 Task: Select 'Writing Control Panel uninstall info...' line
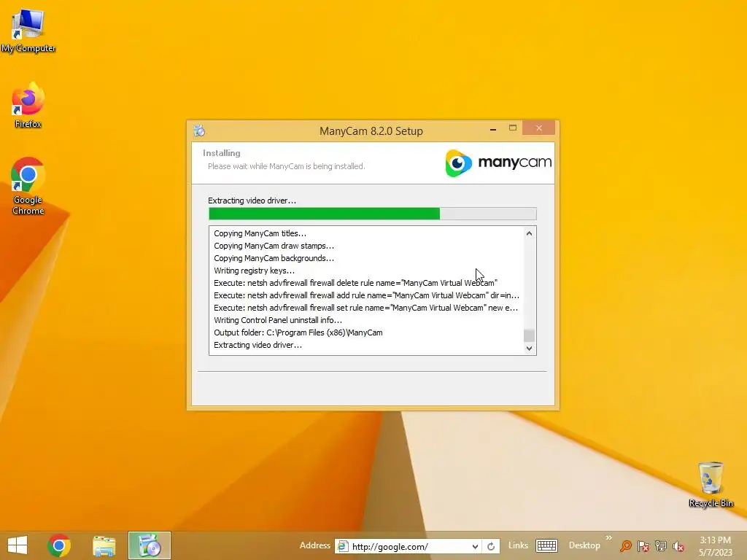278,320
